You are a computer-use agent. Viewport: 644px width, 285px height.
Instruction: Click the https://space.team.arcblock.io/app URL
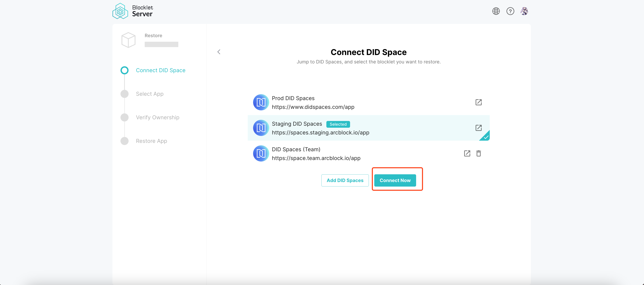click(x=316, y=158)
